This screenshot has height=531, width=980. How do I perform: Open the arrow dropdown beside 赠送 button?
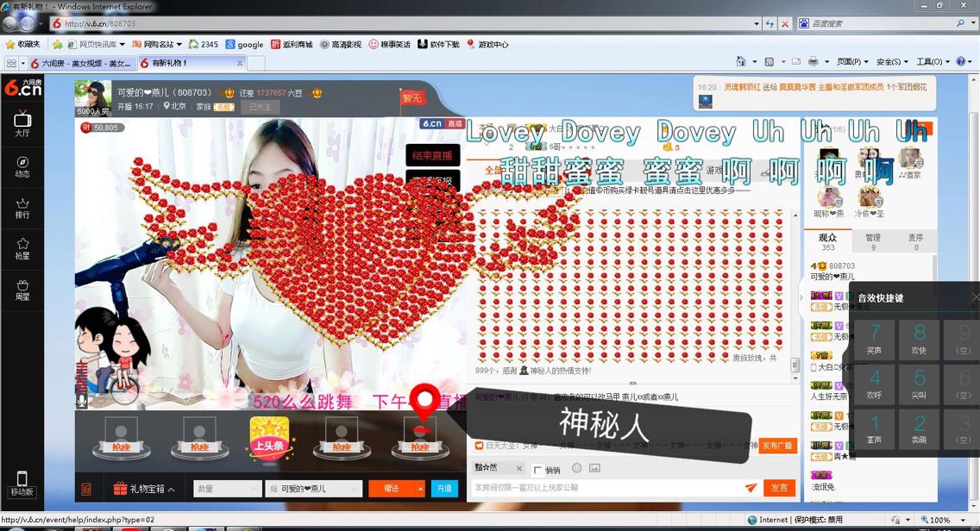421,489
